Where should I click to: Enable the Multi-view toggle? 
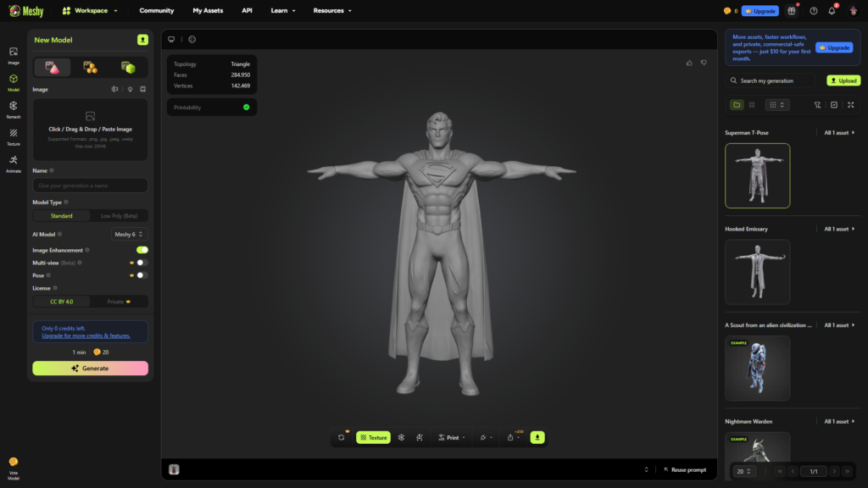click(x=142, y=263)
